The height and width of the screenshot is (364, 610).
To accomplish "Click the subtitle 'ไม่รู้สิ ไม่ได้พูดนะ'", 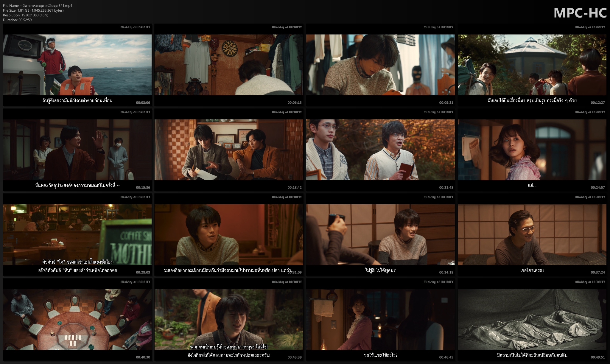I will coord(380,270).
